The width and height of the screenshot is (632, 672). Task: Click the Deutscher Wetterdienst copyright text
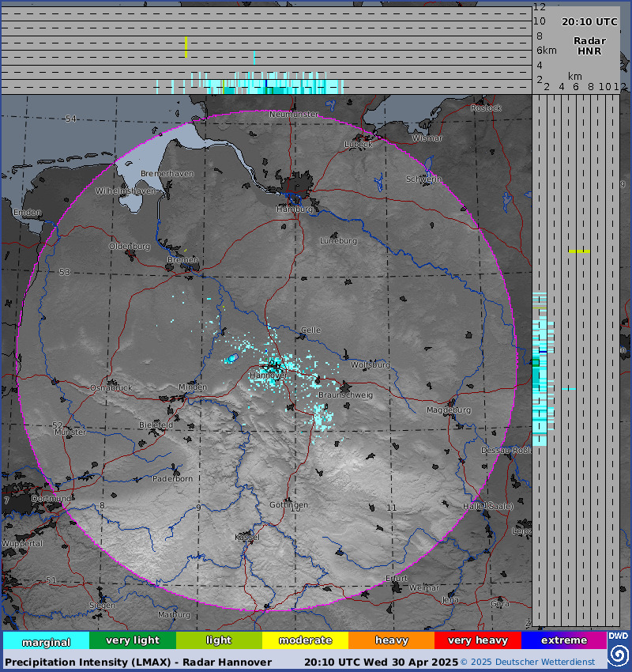point(528,663)
